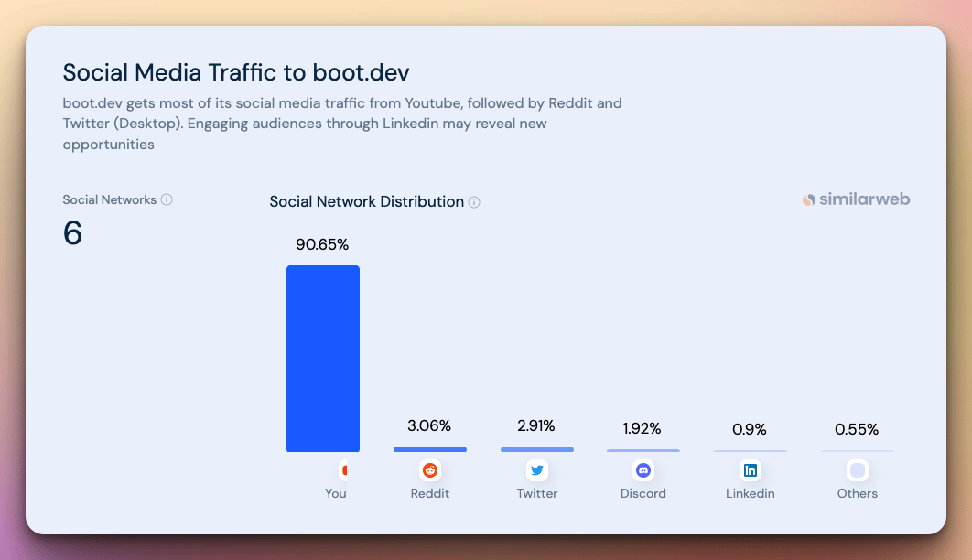The width and height of the screenshot is (972, 560).
Task: Click the partially visible Youtube icon
Action: pos(343,470)
